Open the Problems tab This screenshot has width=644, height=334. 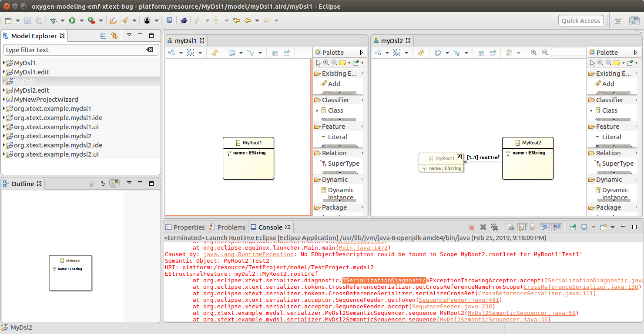227,227
